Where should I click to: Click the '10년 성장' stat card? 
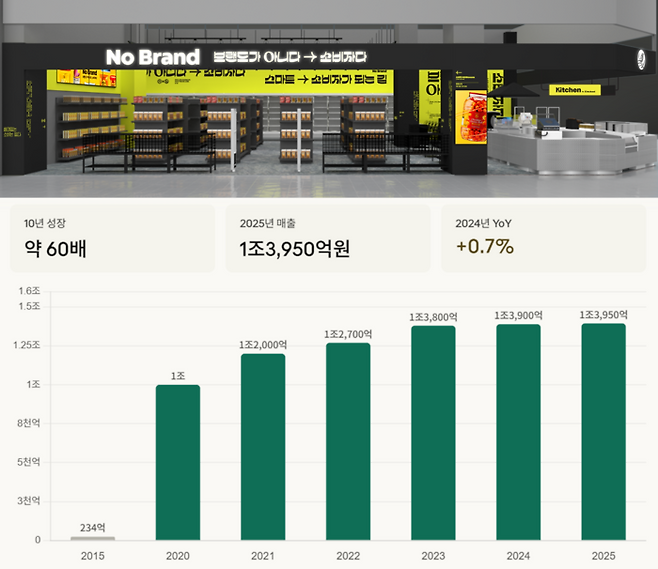pyautogui.click(x=112, y=238)
